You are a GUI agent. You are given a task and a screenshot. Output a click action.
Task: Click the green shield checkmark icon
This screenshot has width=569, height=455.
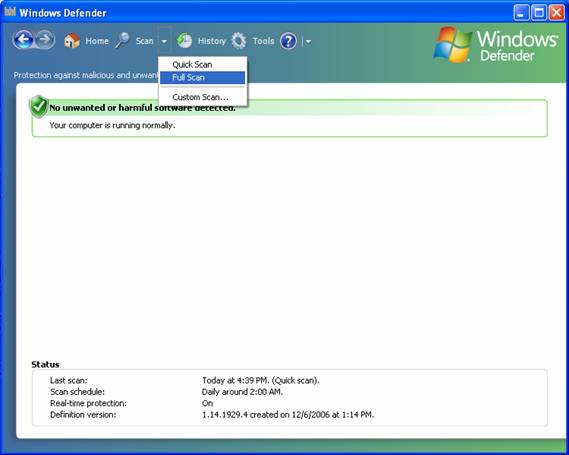[38, 107]
